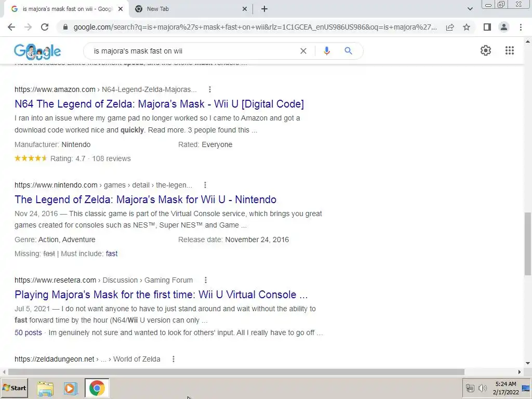This screenshot has height=399, width=532.
Task: Submit search with the magnifier icon
Action: (x=348, y=51)
